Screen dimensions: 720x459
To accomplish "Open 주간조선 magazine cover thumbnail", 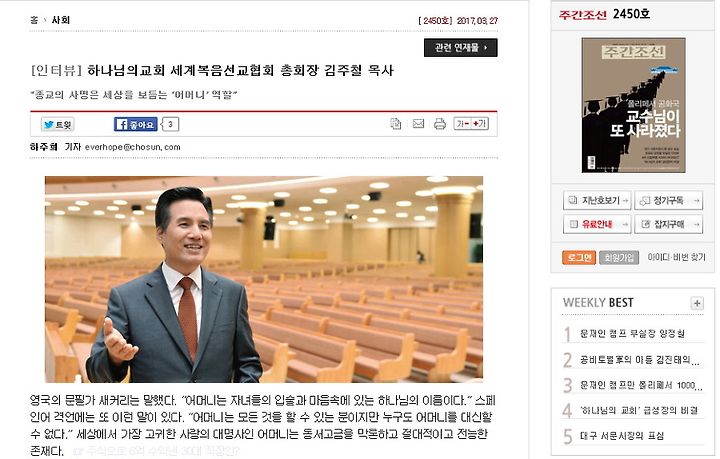I will [634, 105].
